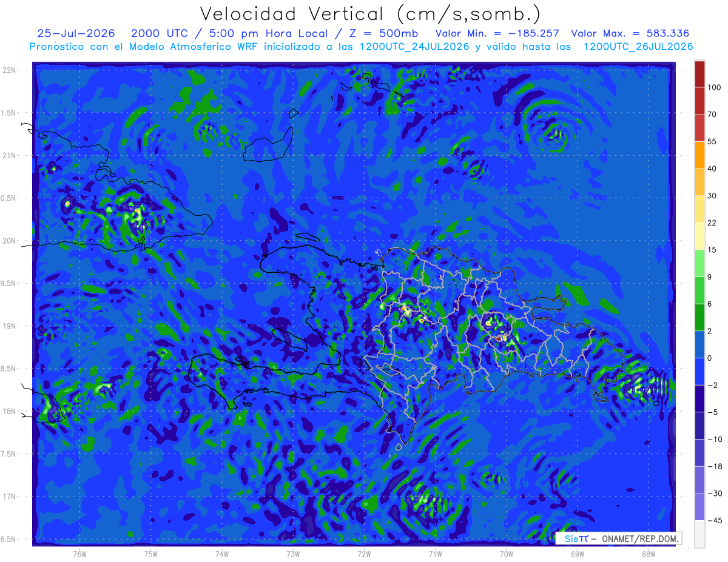Screen dimensions: 728x562
Task: Pick the orange swatch between 40 and 55
Action: pyautogui.click(x=699, y=155)
